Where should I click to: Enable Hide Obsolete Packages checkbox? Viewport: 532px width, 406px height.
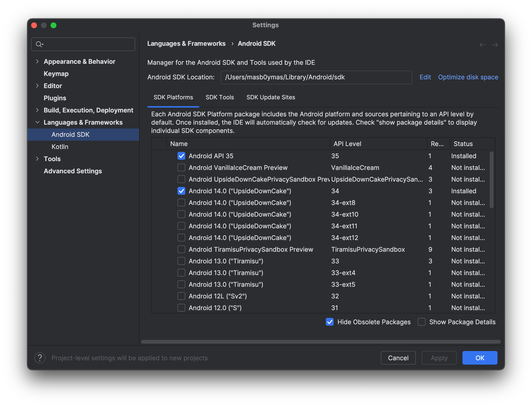[330, 322]
